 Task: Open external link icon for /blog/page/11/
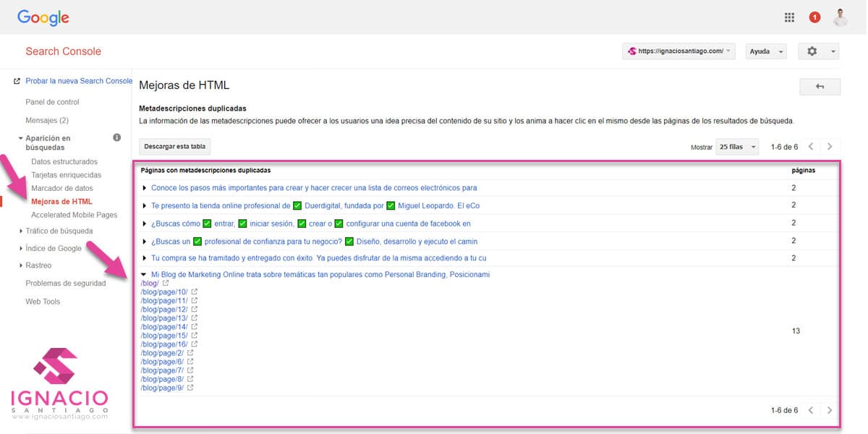194,301
